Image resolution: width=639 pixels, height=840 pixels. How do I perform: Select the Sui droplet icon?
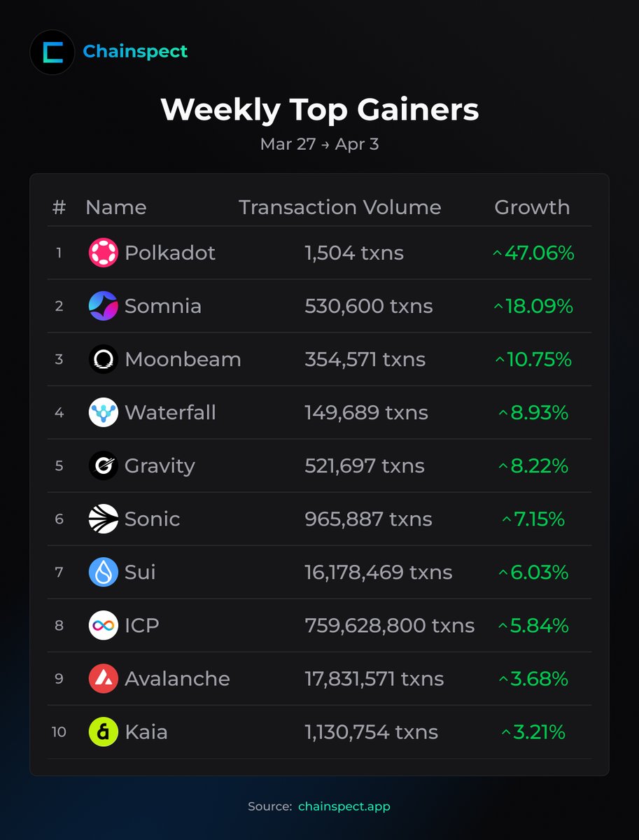pyautogui.click(x=104, y=572)
